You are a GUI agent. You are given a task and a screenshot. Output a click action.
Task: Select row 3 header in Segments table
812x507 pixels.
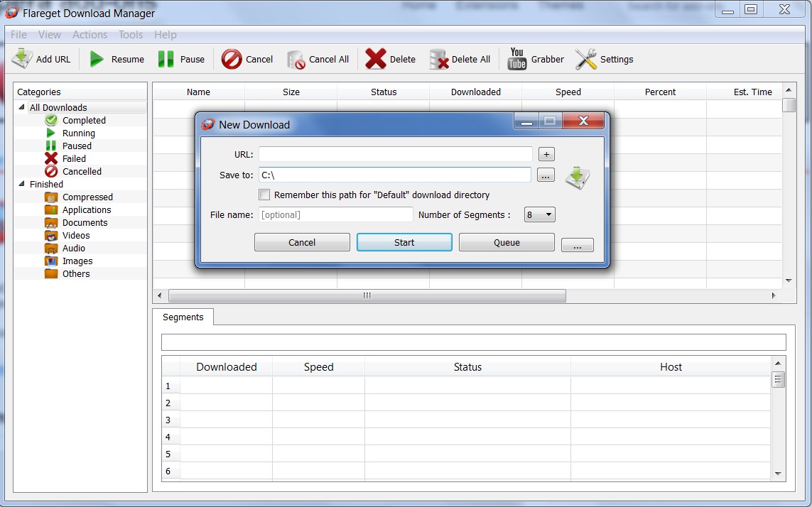(171, 420)
